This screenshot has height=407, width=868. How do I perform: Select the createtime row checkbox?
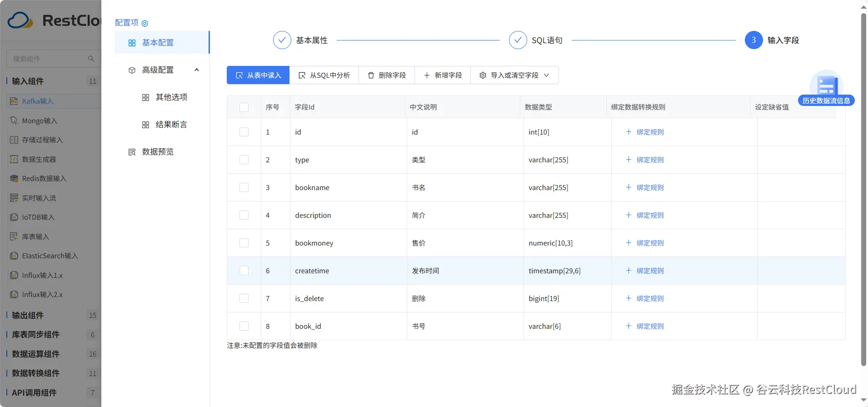(x=244, y=271)
